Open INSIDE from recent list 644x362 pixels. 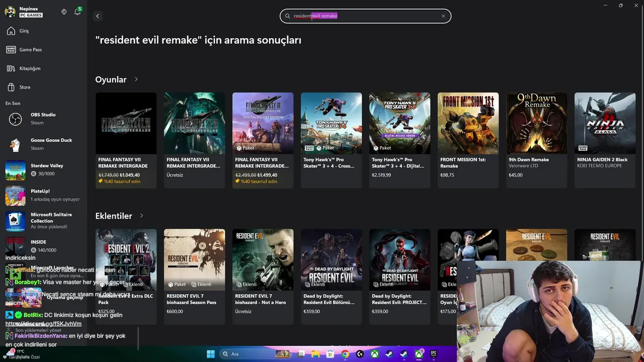click(x=43, y=246)
